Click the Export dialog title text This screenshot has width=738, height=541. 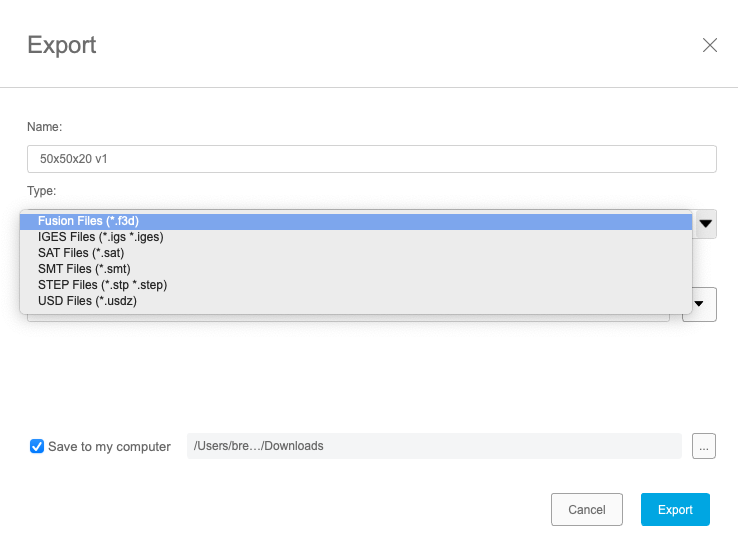61,45
